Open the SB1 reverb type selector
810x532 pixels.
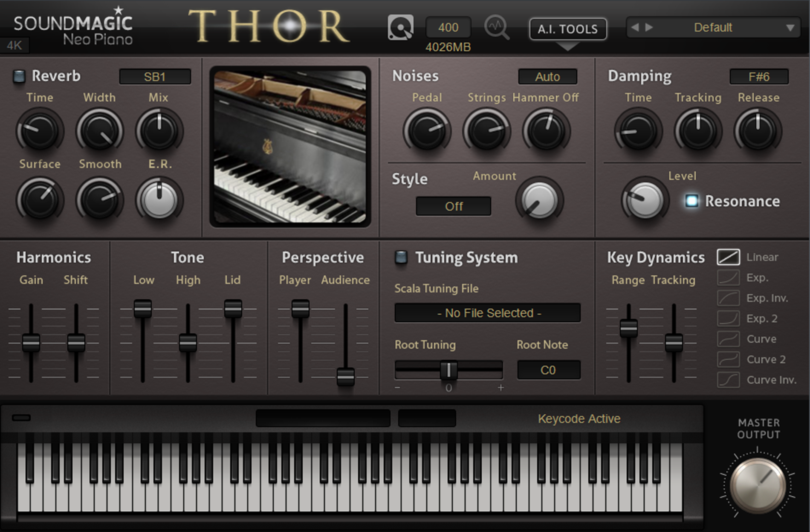coord(155,77)
